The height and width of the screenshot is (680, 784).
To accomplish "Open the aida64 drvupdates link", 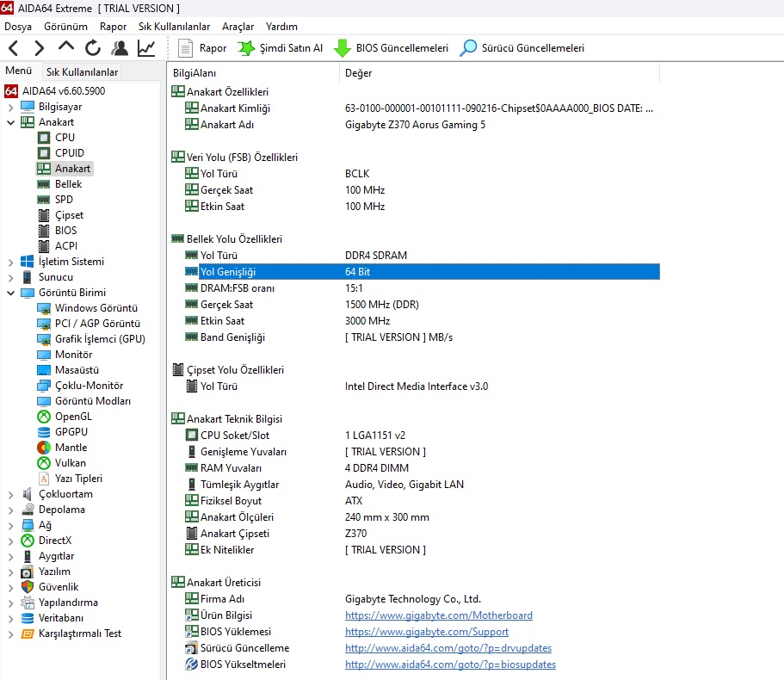I will pyautogui.click(x=448, y=648).
